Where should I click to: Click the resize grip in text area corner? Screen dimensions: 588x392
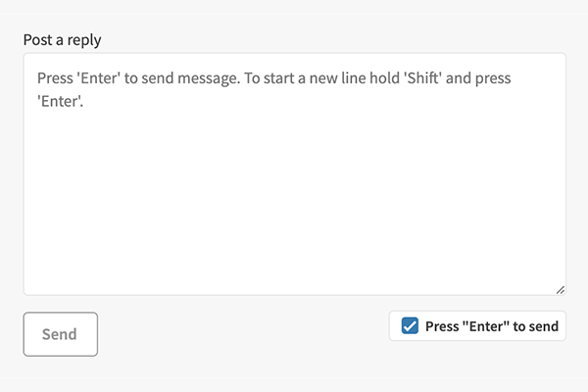point(560,289)
